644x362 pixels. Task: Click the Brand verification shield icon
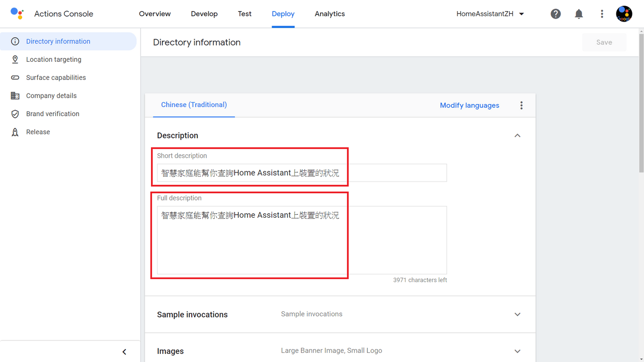pyautogui.click(x=15, y=114)
